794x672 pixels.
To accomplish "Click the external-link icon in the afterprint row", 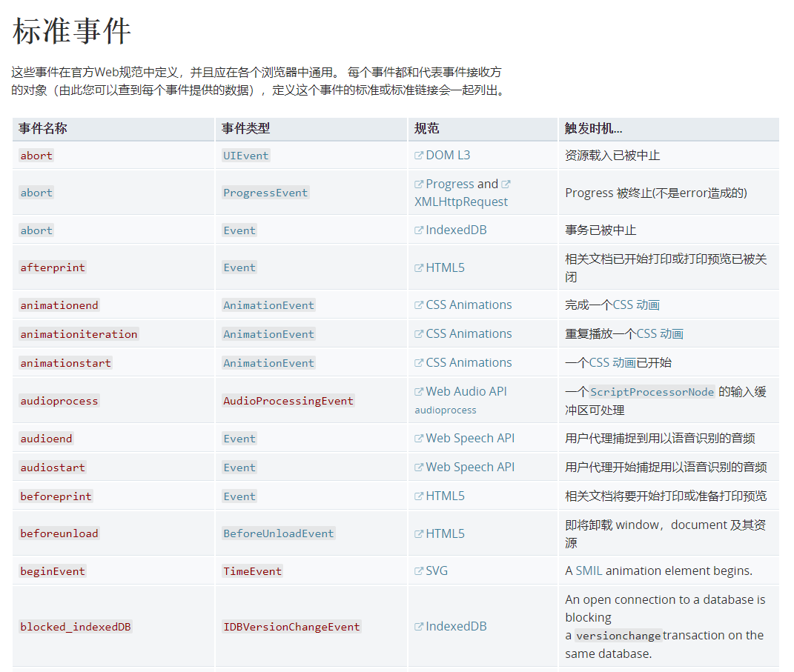I will click(419, 268).
